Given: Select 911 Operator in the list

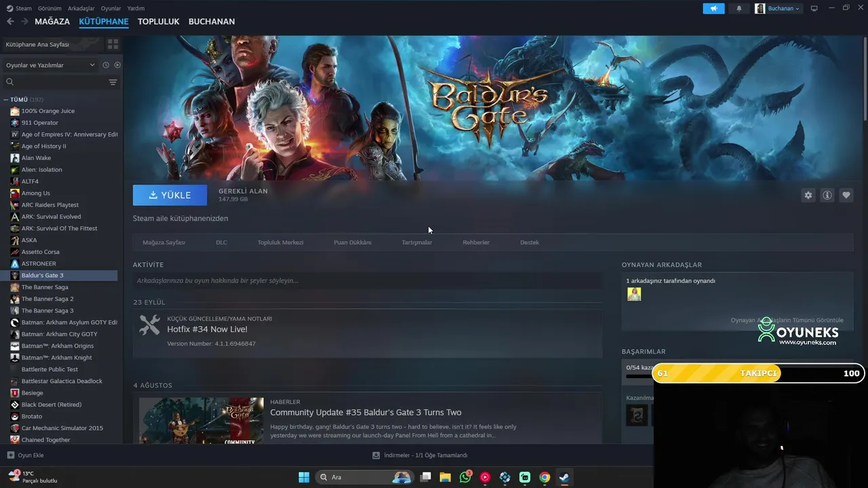Looking at the screenshot, I should [39, 123].
